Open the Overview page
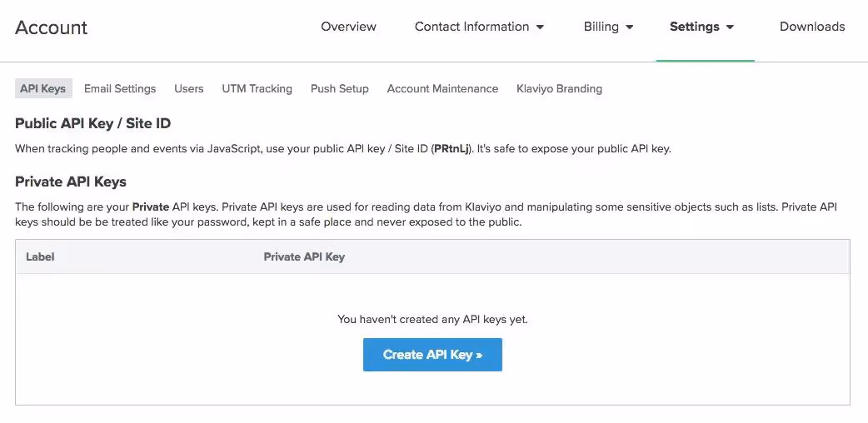This screenshot has width=868, height=423. (348, 27)
